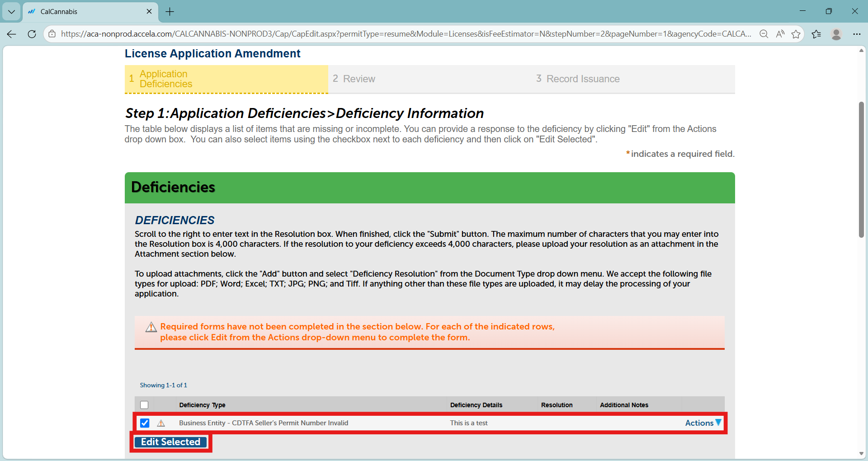Open the tab search dropdown
This screenshot has width=868, height=461.
pos(11,12)
